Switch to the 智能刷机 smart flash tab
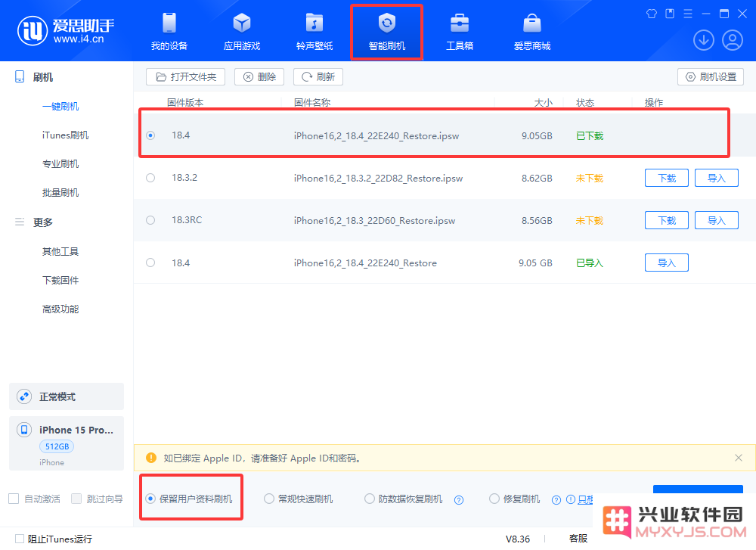The height and width of the screenshot is (550, 756). (x=386, y=32)
